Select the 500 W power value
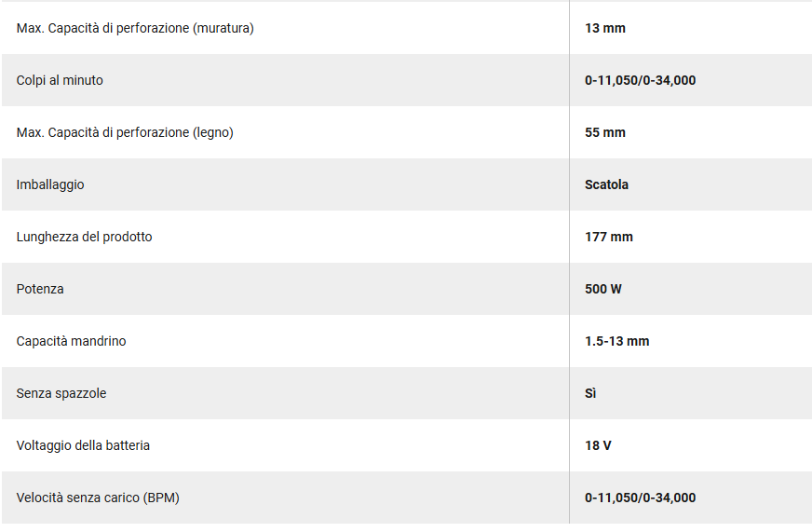 (x=603, y=289)
